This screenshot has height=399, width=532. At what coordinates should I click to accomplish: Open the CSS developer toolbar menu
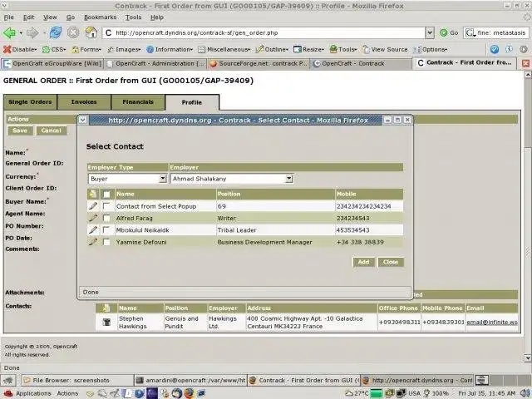54,50
